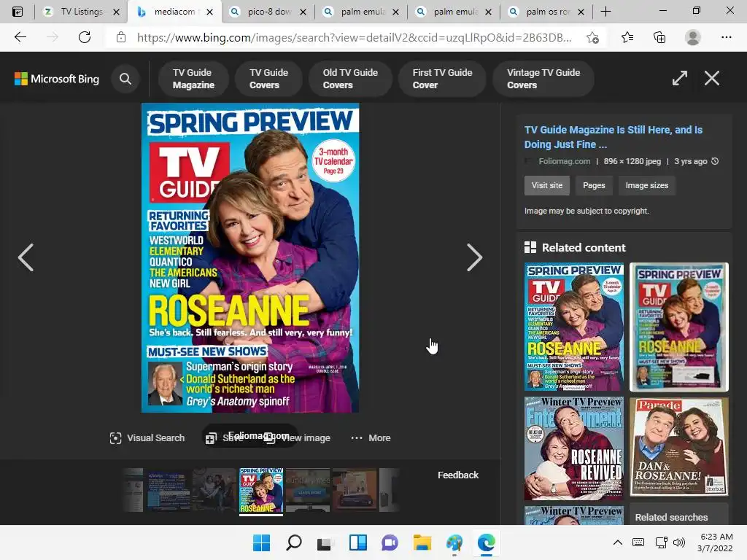Open the photographed Spring Preview related thumbnail
The height and width of the screenshot is (560, 747).
pos(679,327)
